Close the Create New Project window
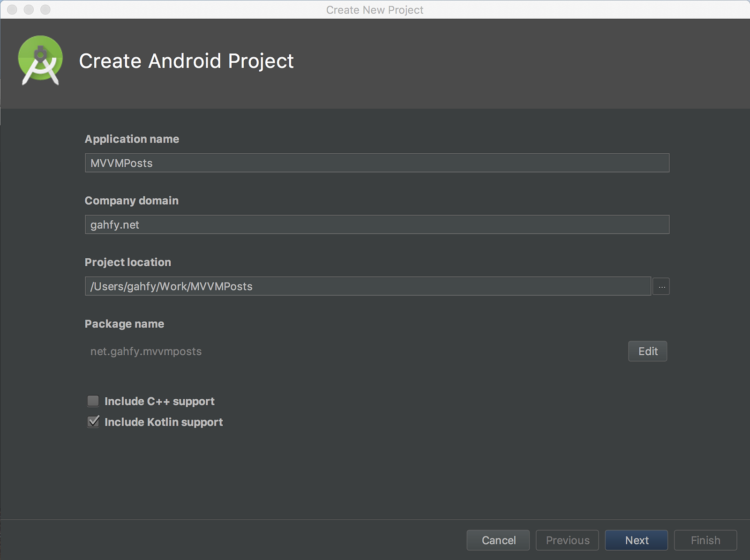This screenshot has height=560, width=750. [x=12, y=9]
